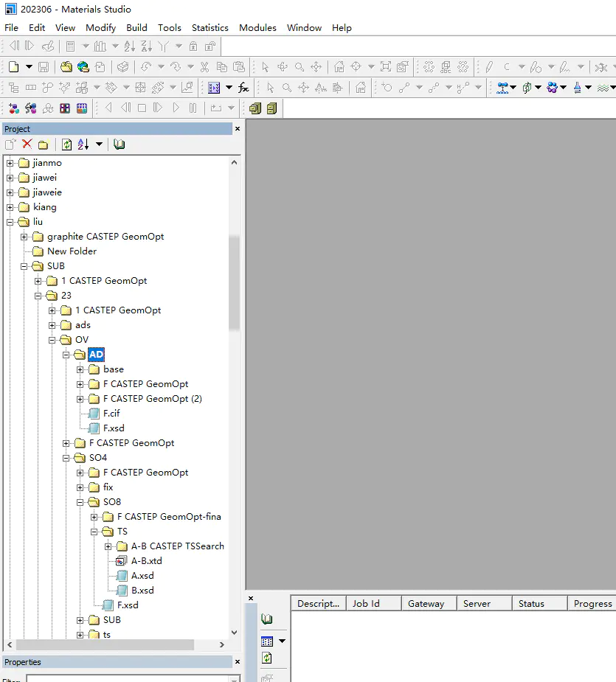Expand the jianmo folder node
Viewport: 616px width, 682px height.
pos(10,163)
